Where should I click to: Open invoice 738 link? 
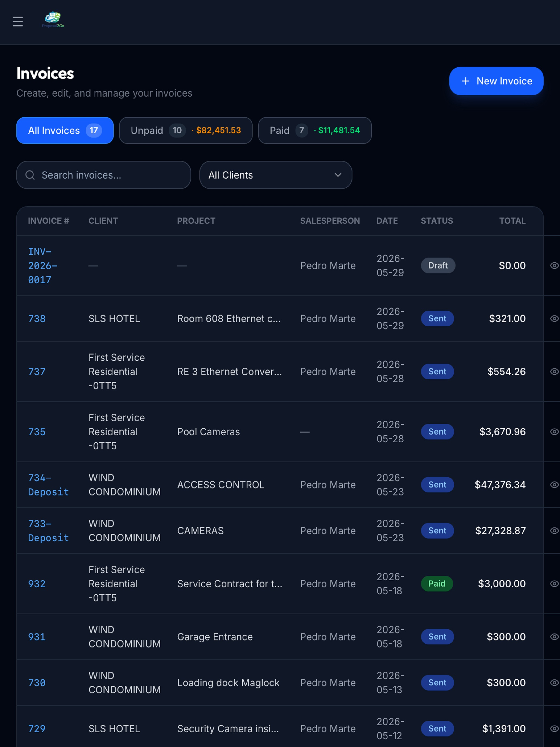(36, 318)
